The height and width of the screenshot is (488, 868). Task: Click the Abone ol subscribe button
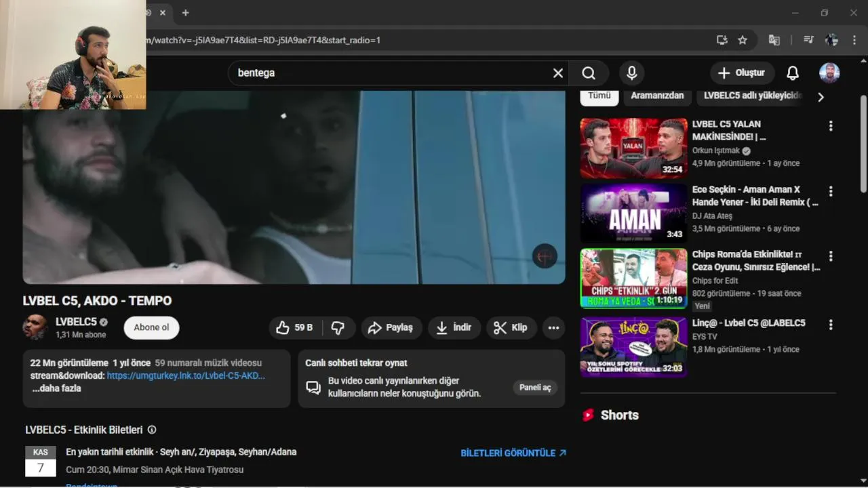point(151,327)
